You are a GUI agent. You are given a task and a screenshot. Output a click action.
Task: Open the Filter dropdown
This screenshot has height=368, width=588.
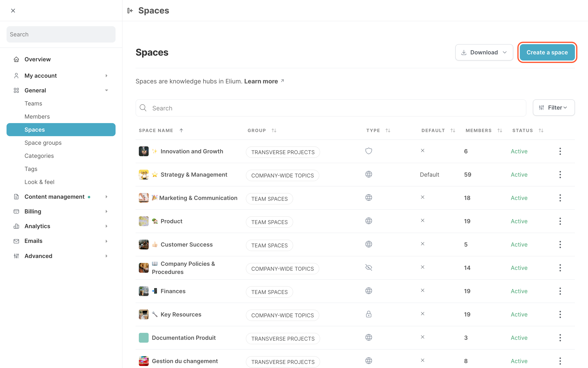pyautogui.click(x=554, y=108)
